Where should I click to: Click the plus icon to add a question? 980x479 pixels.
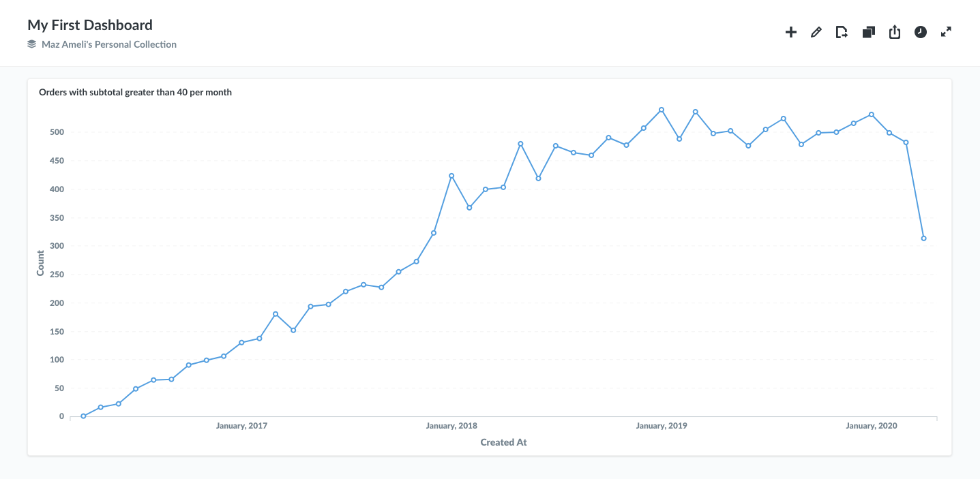pos(791,32)
